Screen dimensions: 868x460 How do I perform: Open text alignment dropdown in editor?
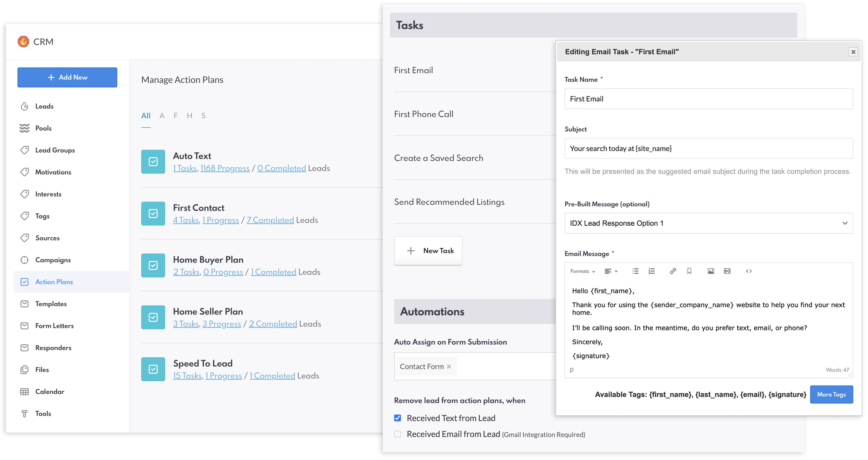click(x=611, y=271)
